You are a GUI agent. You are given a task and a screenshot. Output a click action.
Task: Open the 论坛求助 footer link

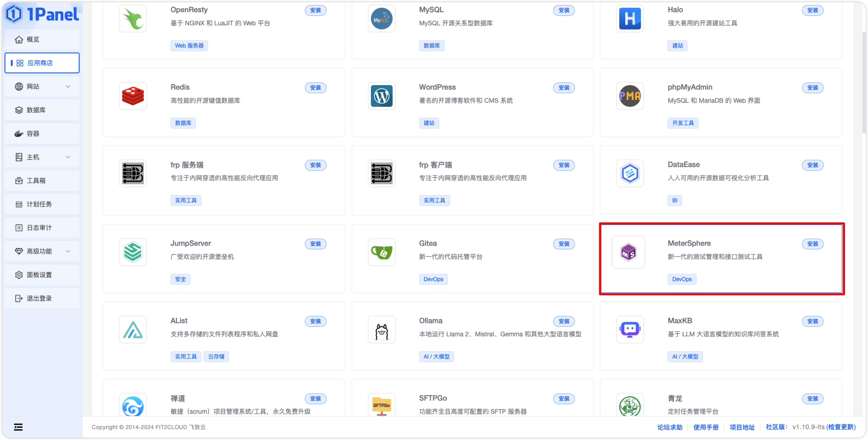tap(669, 427)
